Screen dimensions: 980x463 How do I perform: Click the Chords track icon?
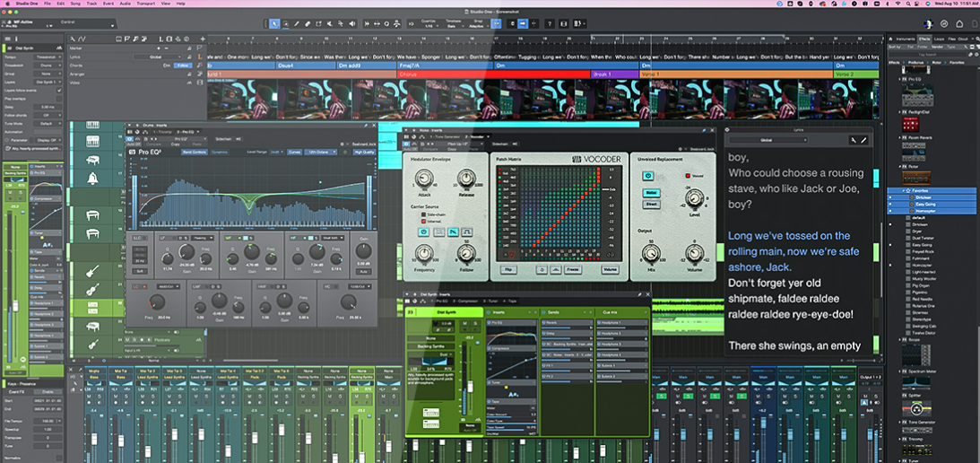click(x=200, y=66)
